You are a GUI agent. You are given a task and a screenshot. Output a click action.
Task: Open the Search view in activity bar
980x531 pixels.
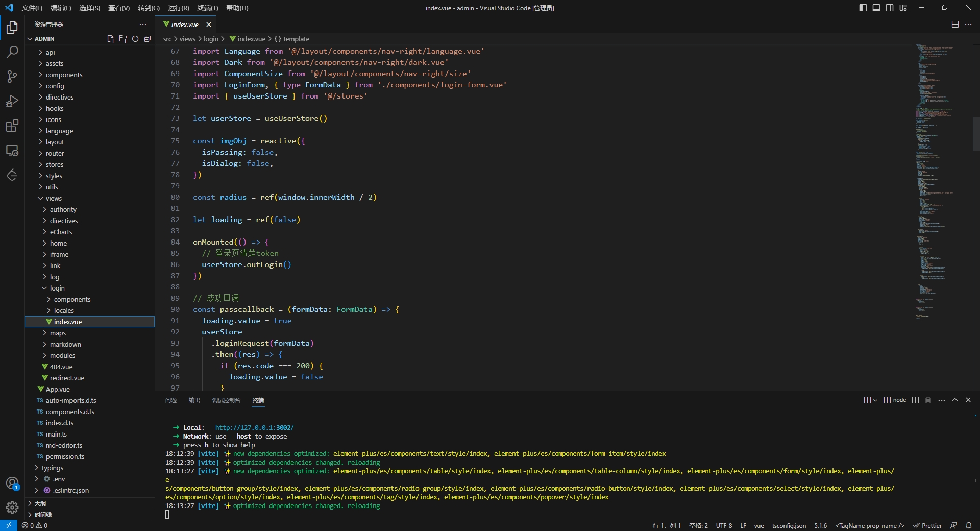pos(12,52)
